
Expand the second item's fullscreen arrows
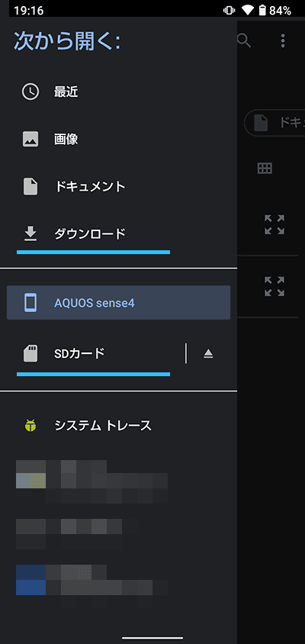point(274,286)
